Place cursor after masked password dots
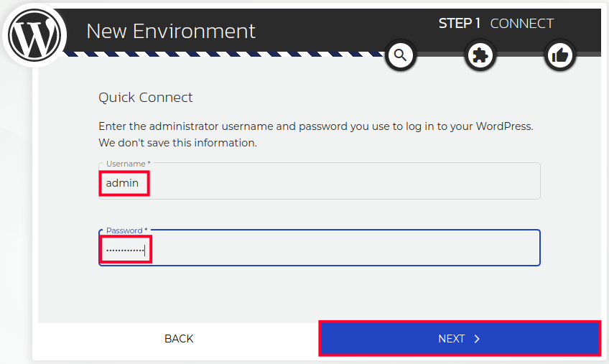 [x=146, y=250]
